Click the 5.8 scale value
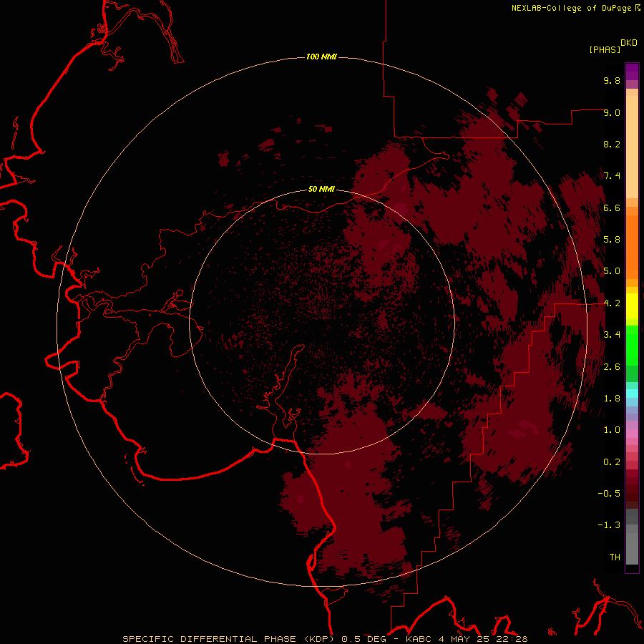Image resolution: width=644 pixels, height=644 pixels. (612, 240)
